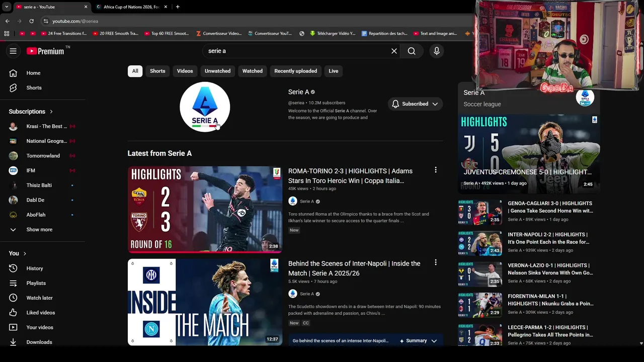Image resolution: width=644 pixels, height=362 pixels.
Task: Expand the You section chevron
Action: [x=25, y=253]
